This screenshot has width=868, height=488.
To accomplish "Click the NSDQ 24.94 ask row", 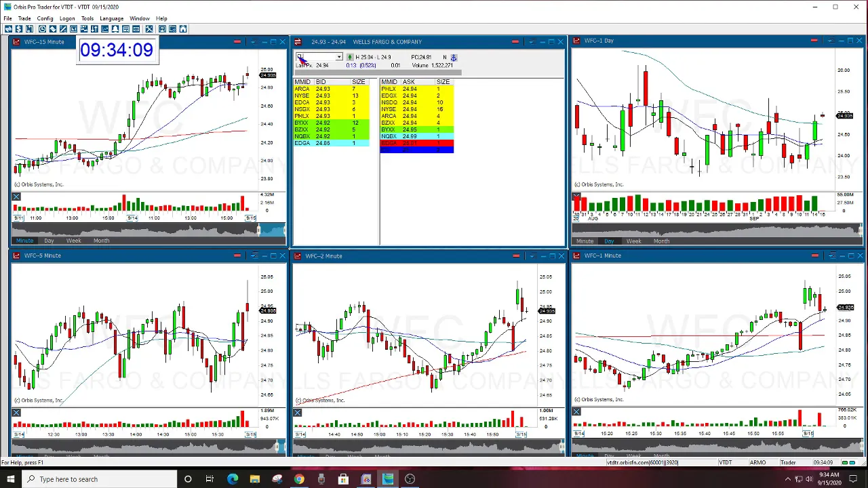I will pyautogui.click(x=417, y=102).
